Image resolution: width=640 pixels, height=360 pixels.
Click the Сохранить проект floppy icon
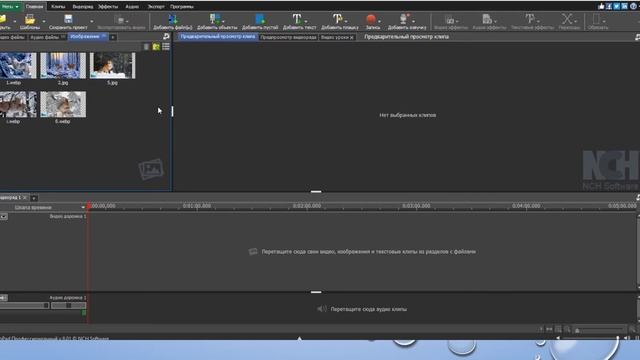point(68,19)
